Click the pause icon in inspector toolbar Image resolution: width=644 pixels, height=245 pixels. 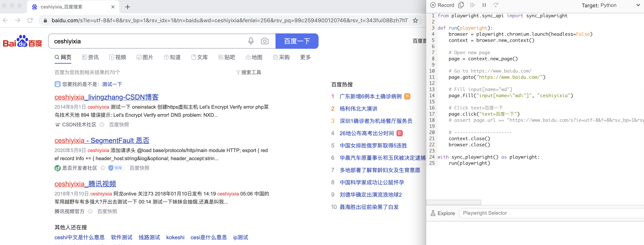(484, 5)
